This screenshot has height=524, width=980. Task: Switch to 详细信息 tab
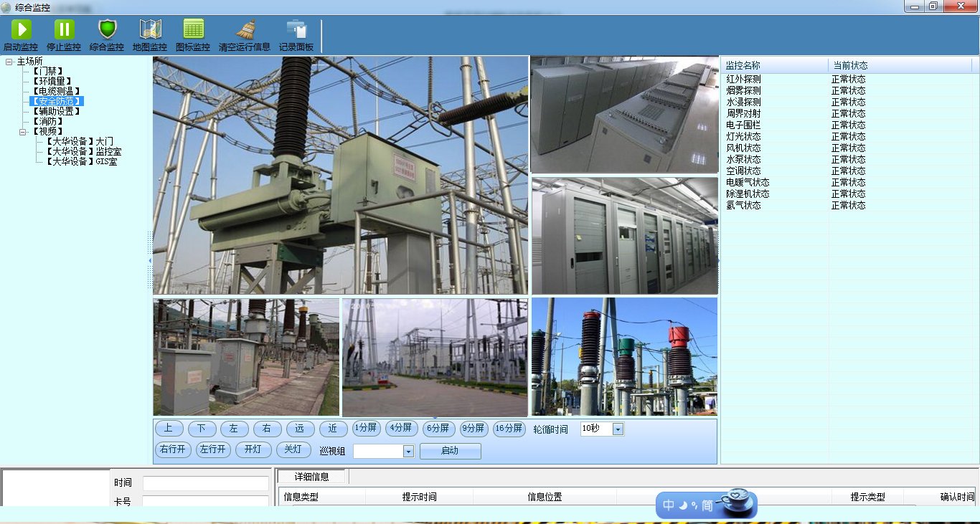point(311,477)
